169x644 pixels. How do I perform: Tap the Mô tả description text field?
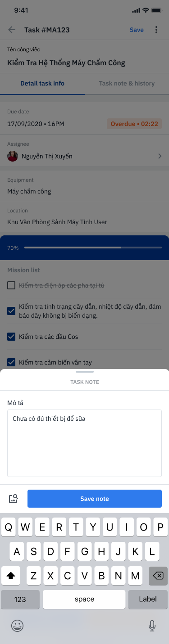pyautogui.click(x=85, y=443)
